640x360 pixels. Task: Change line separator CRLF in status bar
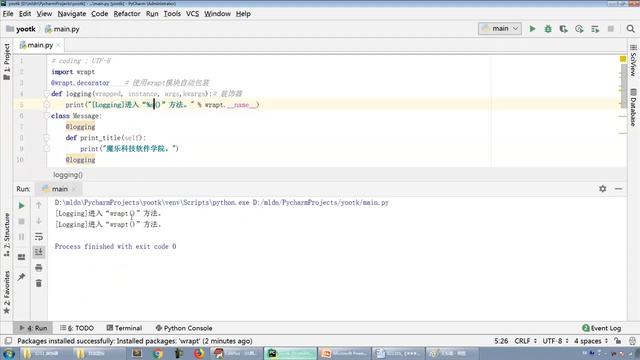pos(525,340)
